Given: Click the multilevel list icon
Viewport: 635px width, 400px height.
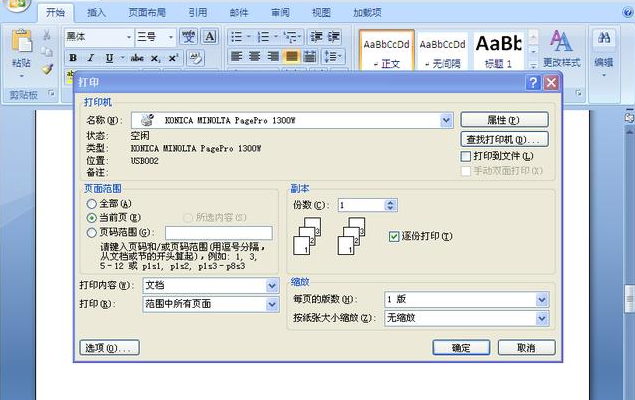Looking at the screenshot, I should coord(291,37).
